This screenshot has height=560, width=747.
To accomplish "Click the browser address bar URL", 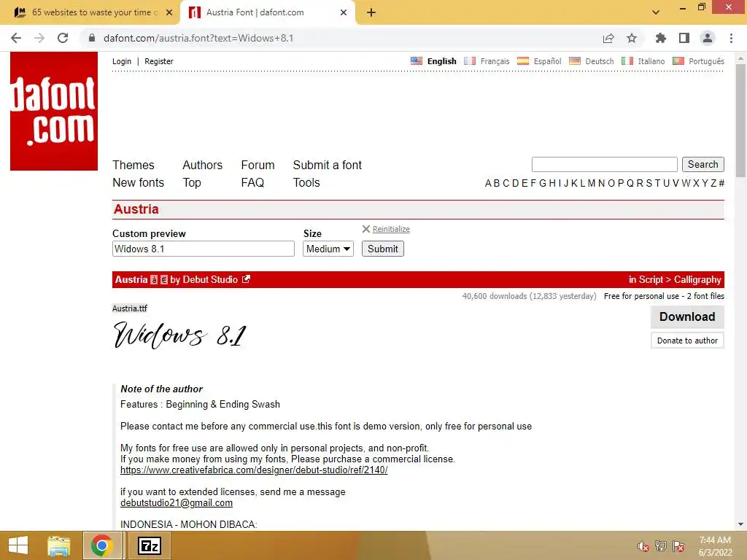I will 198,38.
